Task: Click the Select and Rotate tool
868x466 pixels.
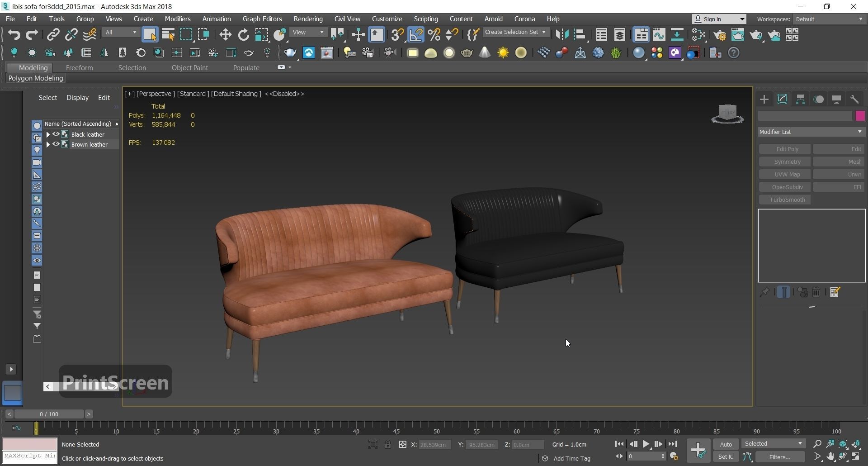Action: click(x=244, y=35)
